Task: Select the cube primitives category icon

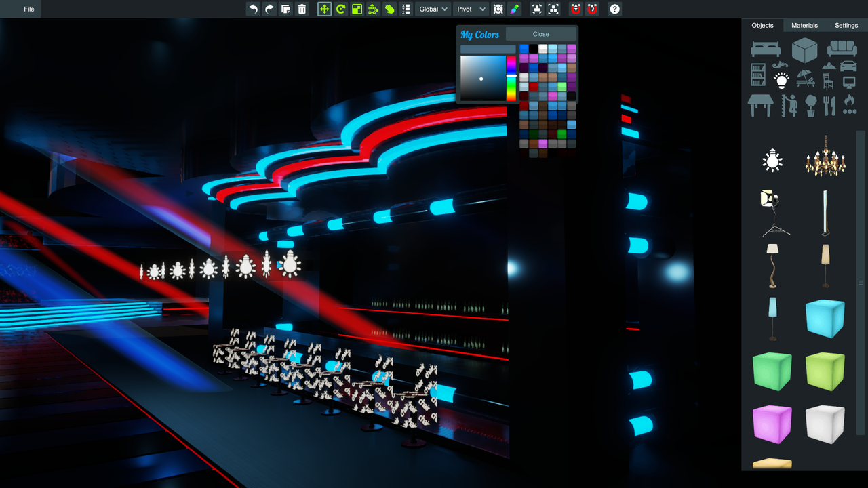Action: click(805, 50)
